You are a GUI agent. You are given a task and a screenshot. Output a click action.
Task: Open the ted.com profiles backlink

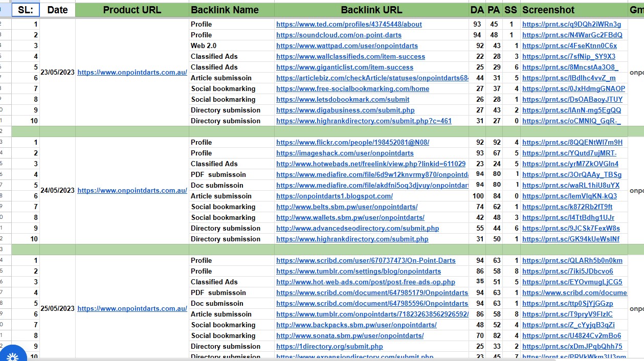click(349, 24)
